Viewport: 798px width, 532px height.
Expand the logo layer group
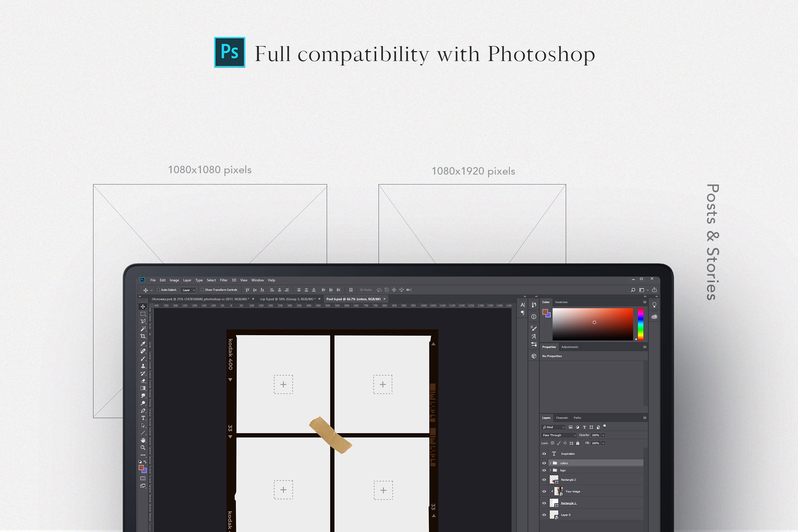tap(550, 470)
